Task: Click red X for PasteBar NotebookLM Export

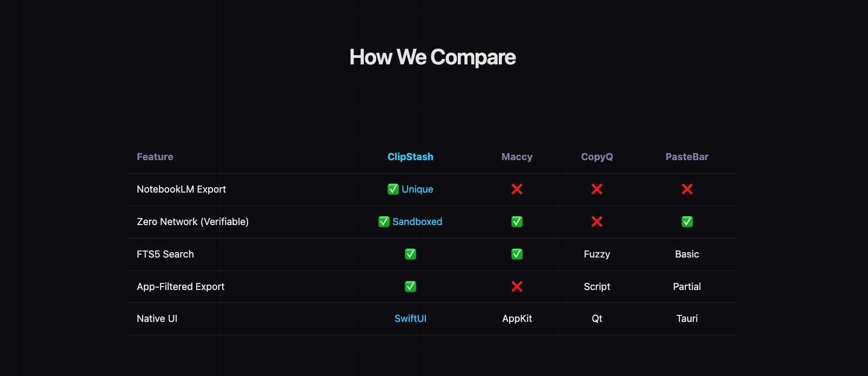Action: coord(687,189)
